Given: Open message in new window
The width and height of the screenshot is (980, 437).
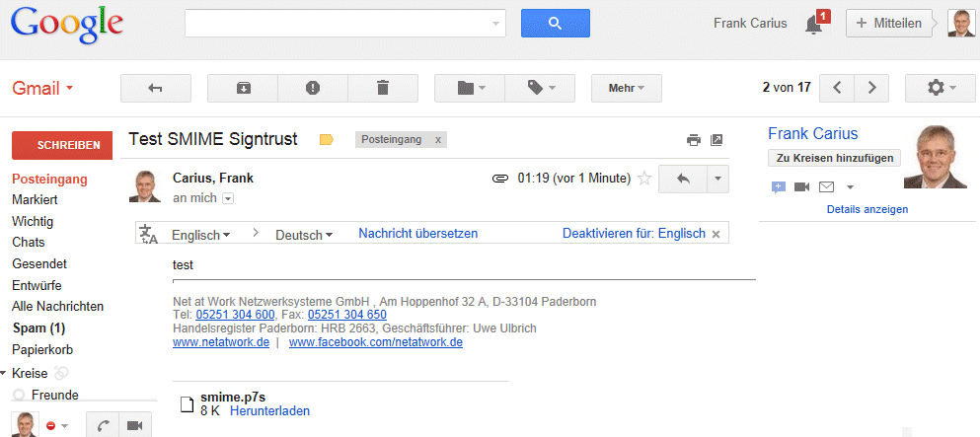Looking at the screenshot, I should (x=716, y=140).
